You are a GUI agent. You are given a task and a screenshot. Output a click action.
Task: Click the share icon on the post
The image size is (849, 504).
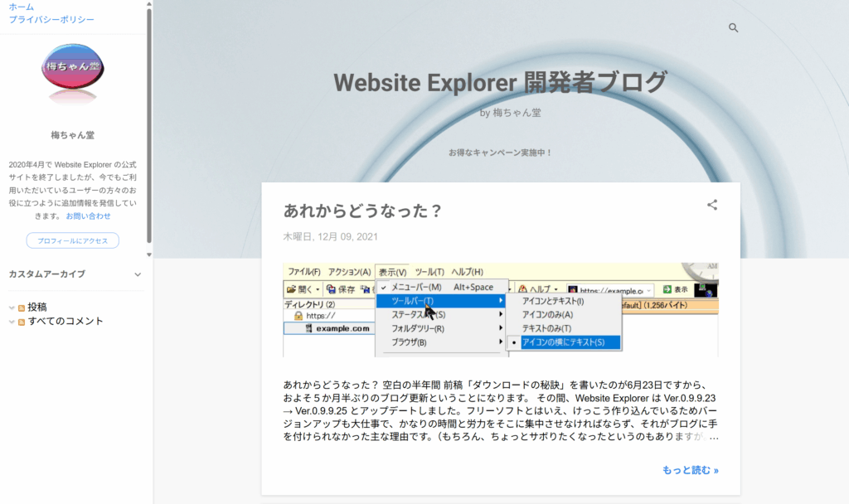point(711,205)
